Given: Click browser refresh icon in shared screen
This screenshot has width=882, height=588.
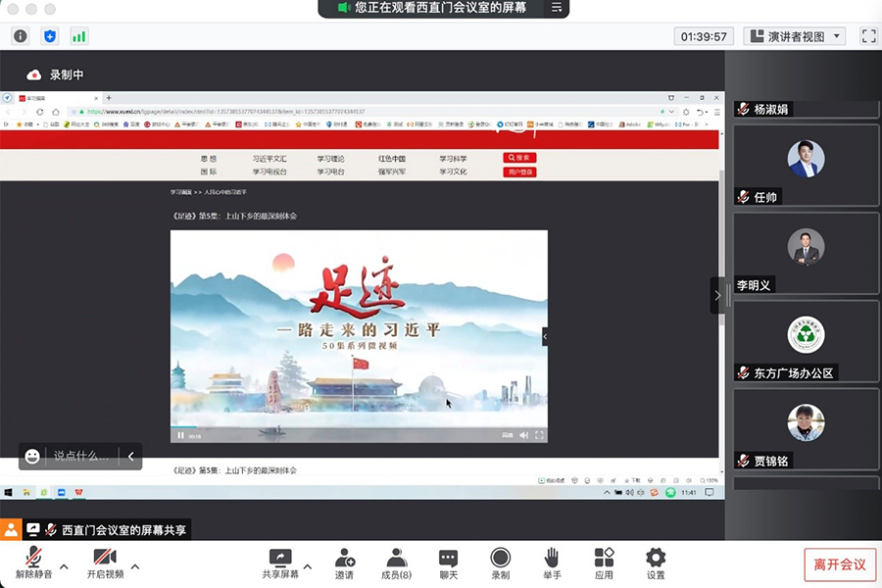Looking at the screenshot, I should pos(40,112).
